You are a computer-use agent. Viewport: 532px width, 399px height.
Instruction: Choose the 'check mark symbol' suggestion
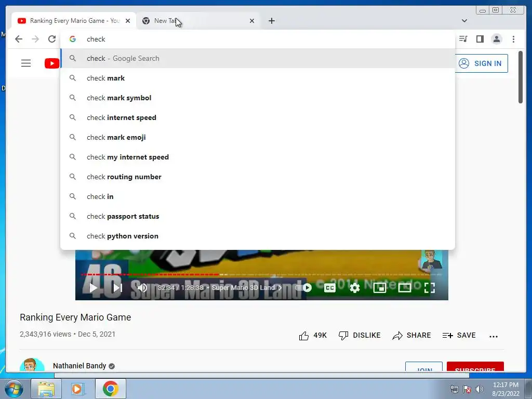(x=258, y=98)
